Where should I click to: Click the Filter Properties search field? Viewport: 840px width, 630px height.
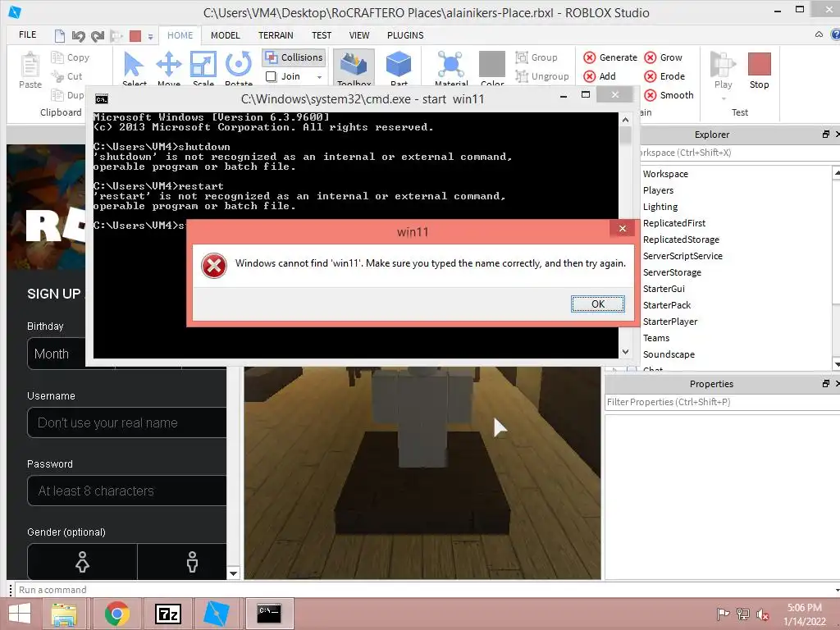click(722, 402)
